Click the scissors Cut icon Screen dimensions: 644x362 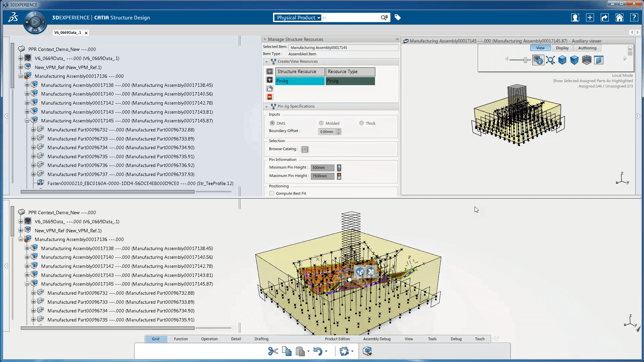[x=273, y=351]
